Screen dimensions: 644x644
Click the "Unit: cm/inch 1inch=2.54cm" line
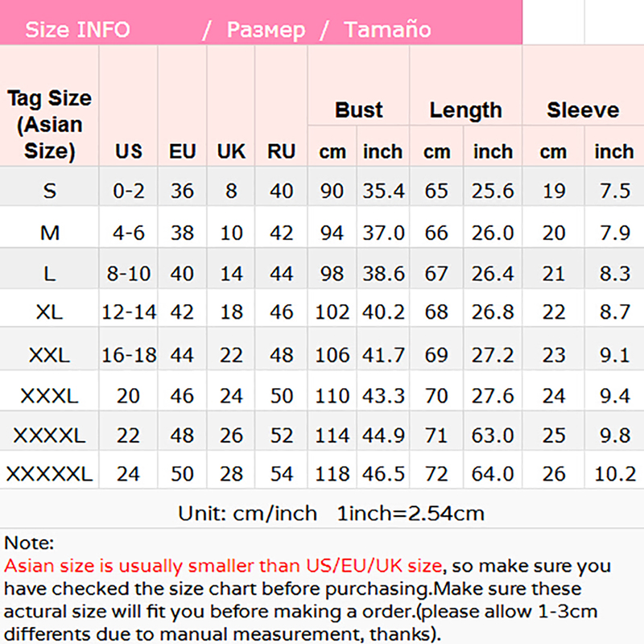click(x=330, y=513)
